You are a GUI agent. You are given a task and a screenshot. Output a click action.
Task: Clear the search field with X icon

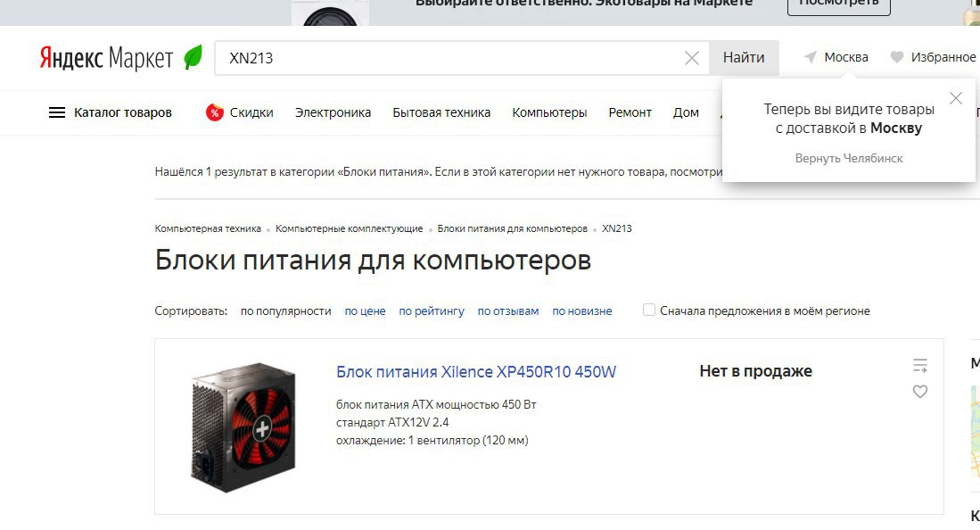(x=691, y=58)
